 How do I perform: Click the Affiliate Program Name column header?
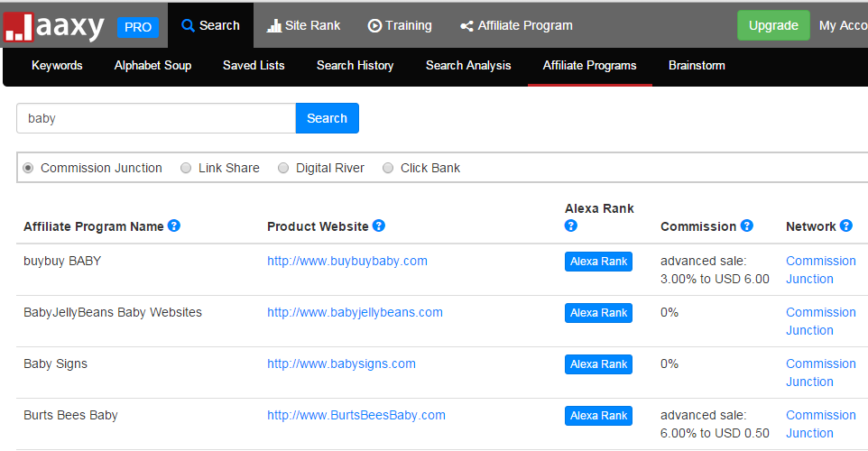pos(94,226)
